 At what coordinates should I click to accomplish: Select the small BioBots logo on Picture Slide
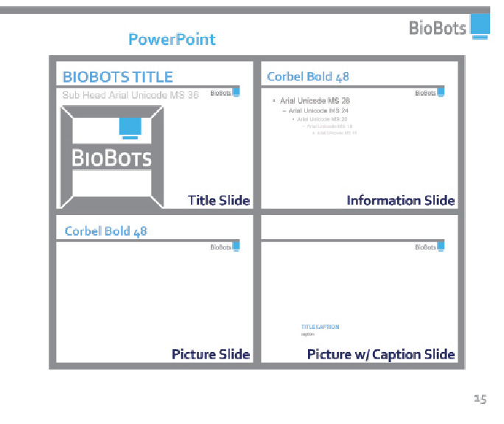point(225,247)
